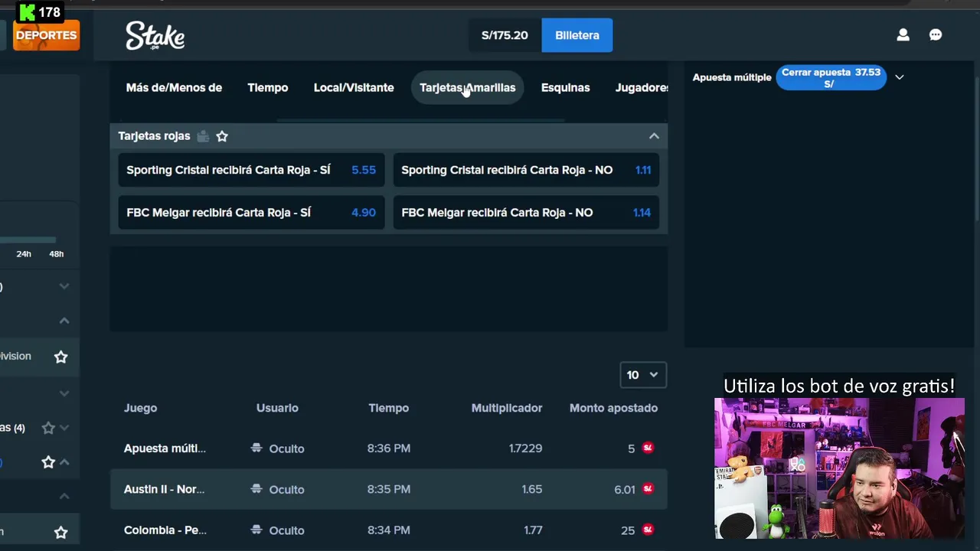Open the Apuesta múlti... bet row
The height and width of the screenshot is (551, 980).
tap(389, 448)
